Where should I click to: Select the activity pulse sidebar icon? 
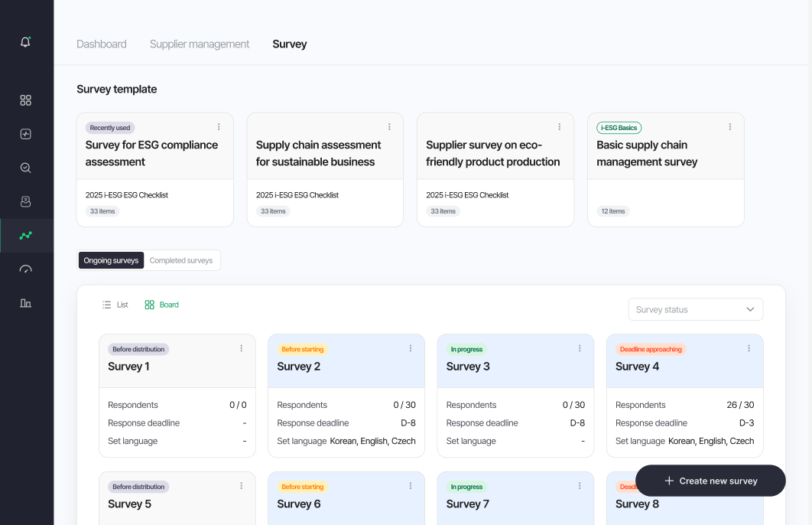[x=25, y=134]
